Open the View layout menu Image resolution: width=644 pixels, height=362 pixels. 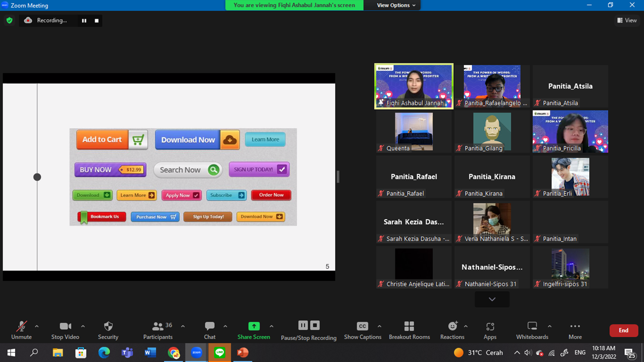click(x=627, y=21)
